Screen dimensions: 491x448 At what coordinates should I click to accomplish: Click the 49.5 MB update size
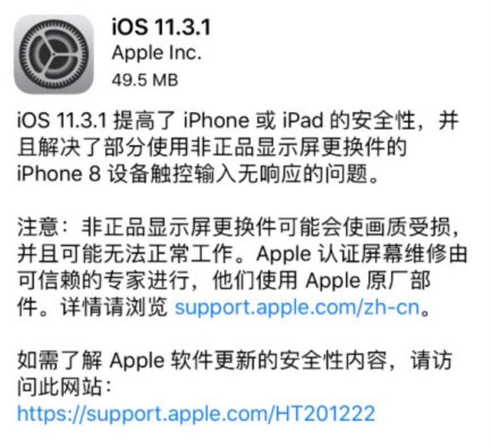[x=145, y=80]
